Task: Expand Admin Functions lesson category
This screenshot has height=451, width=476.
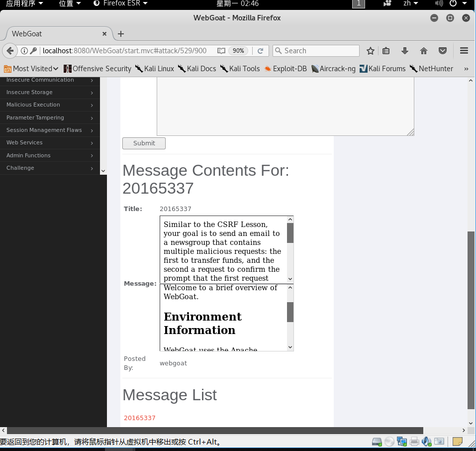Action: point(50,155)
